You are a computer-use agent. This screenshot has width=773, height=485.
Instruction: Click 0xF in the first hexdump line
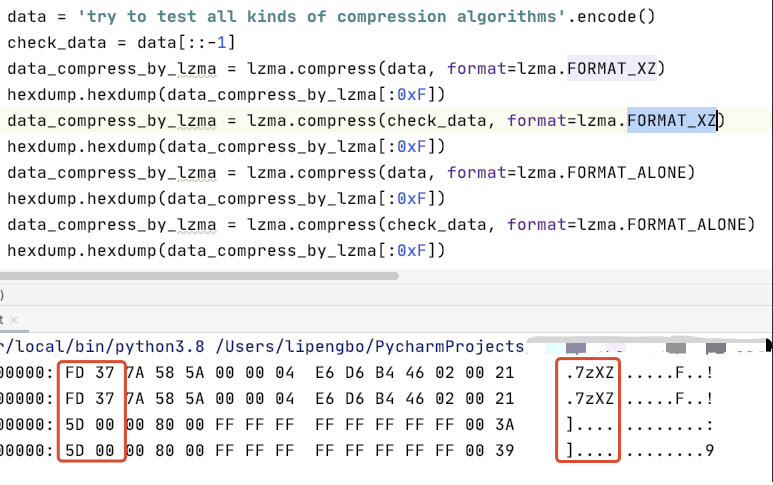(412, 95)
